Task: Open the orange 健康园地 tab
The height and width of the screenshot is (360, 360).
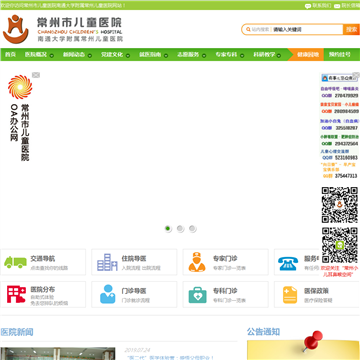Action: pyautogui.click(x=307, y=55)
